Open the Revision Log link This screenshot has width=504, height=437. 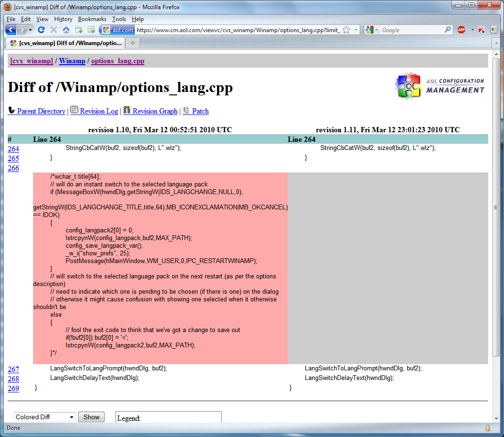(99, 111)
